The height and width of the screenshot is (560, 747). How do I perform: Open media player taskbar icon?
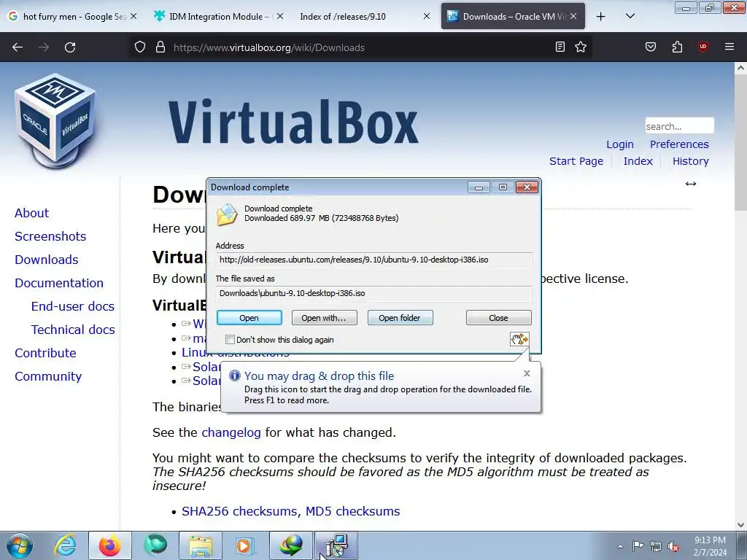tap(245, 545)
